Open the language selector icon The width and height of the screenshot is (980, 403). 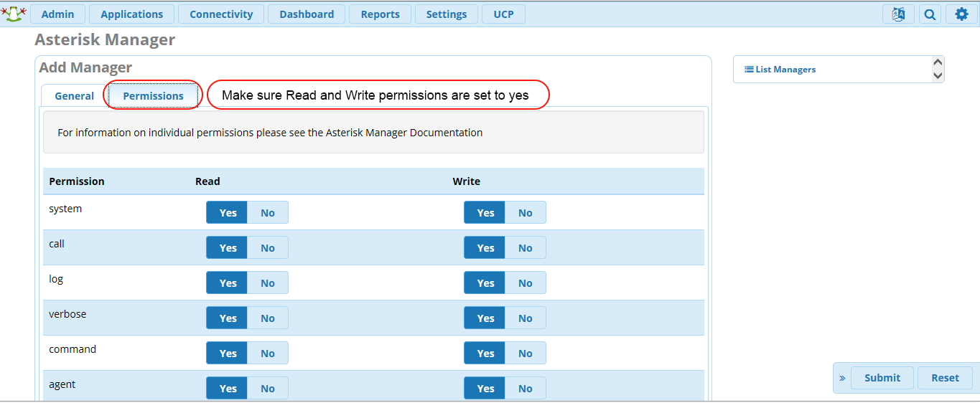[x=898, y=14]
